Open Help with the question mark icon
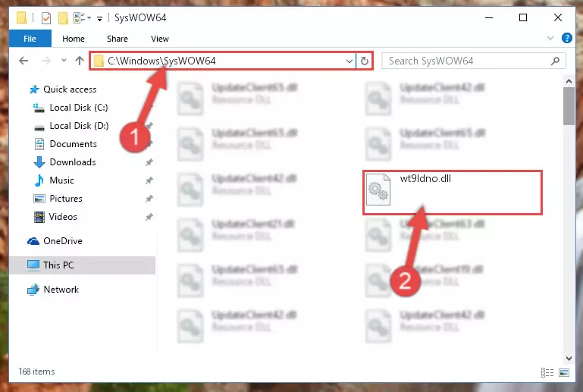Viewport: 583px width, 392px height. 566,38
